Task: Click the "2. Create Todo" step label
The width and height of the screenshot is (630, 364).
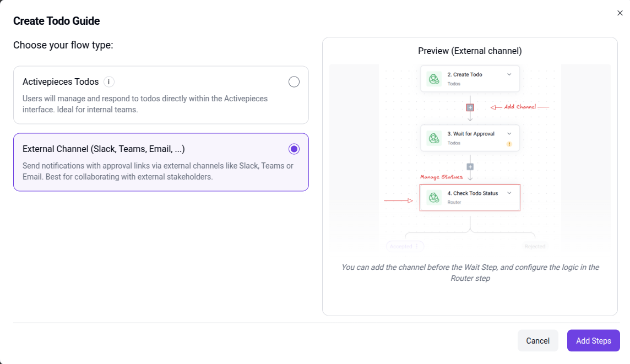Action: pos(465,74)
